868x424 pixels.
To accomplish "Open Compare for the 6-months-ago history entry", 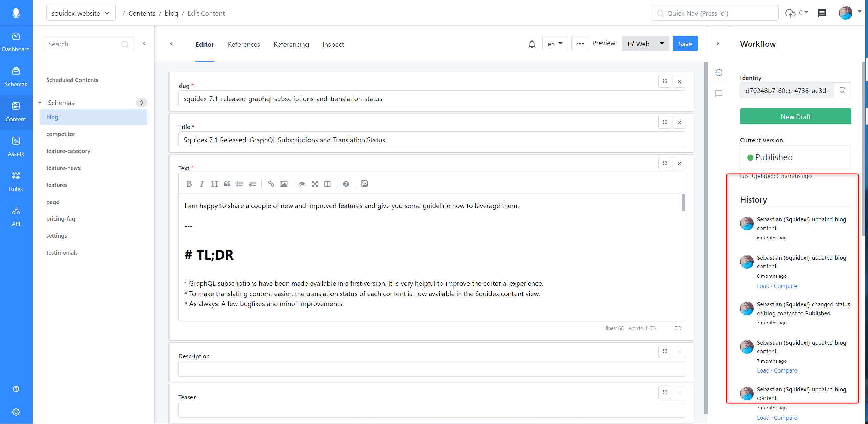I will (x=785, y=285).
